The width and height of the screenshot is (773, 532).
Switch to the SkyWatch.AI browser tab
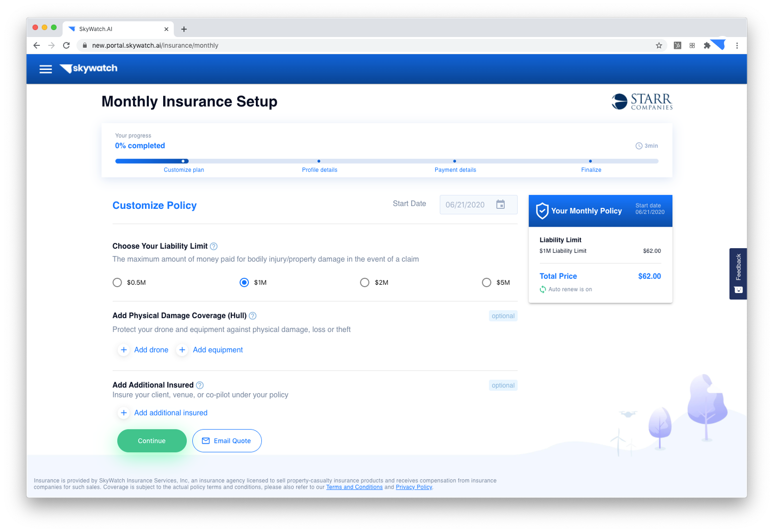(x=118, y=29)
